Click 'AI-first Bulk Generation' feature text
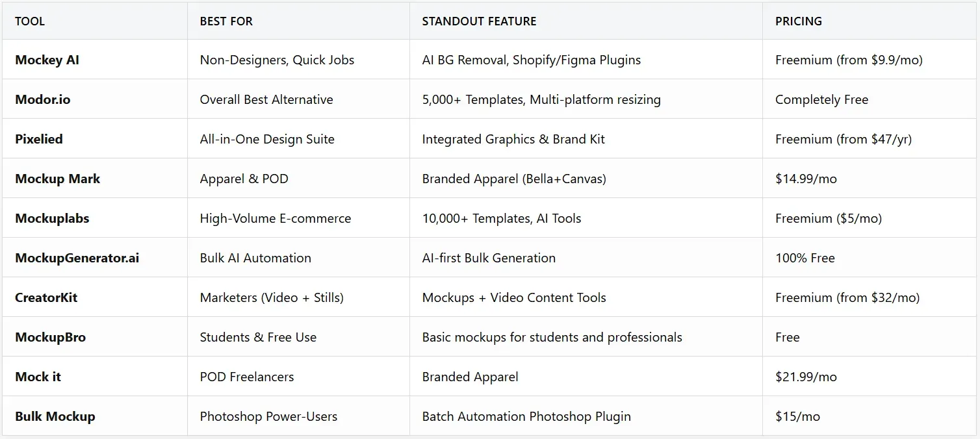The width and height of the screenshot is (980, 439). 489,258
